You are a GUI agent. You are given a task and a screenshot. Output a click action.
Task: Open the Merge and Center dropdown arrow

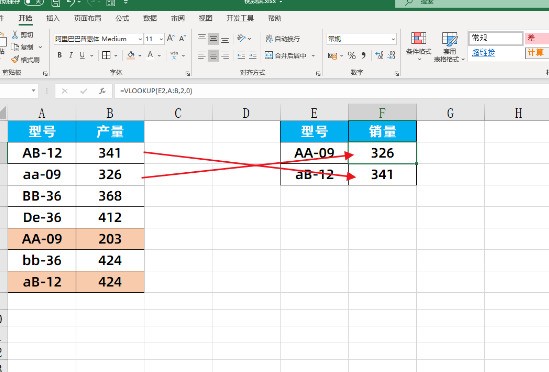tap(313, 55)
